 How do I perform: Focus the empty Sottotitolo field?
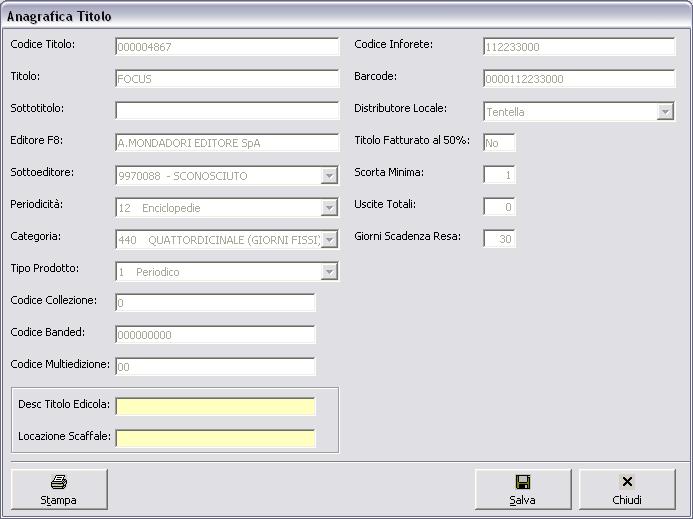[x=227, y=111]
